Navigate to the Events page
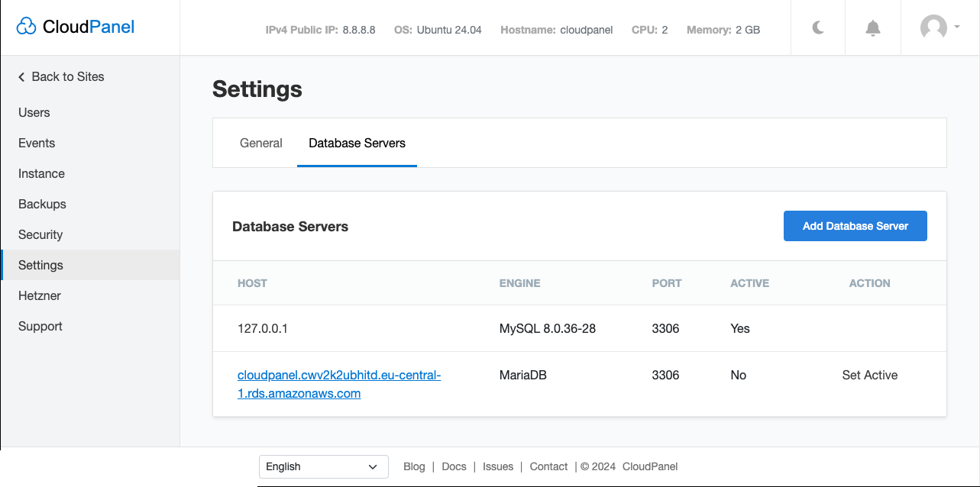980x487 pixels. coord(36,143)
